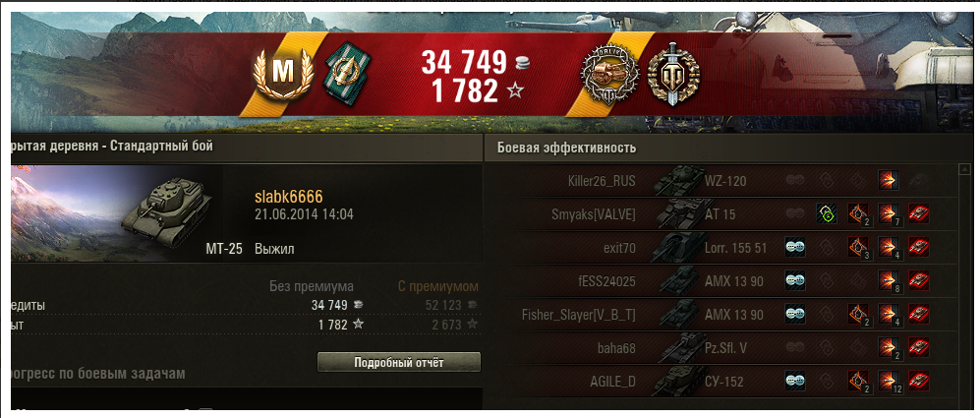
Task: Open the Подробный отчёт detailed report
Action: [399, 362]
